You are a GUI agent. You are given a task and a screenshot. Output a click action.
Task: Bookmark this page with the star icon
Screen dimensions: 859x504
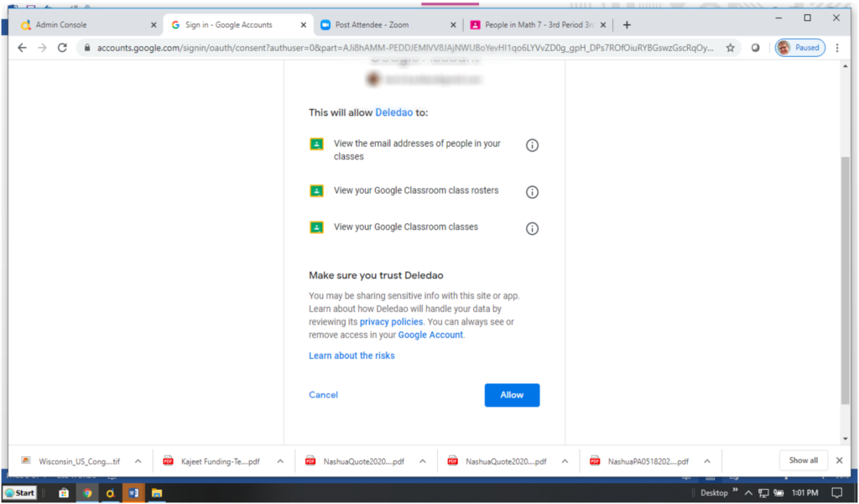tap(731, 48)
